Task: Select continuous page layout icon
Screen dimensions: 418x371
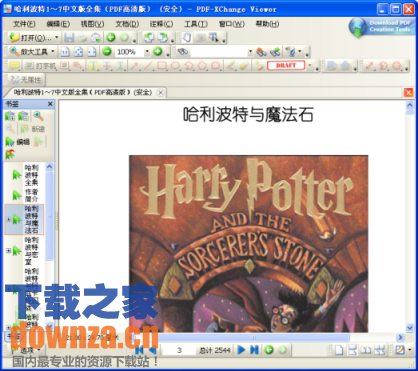Action: pos(352,350)
